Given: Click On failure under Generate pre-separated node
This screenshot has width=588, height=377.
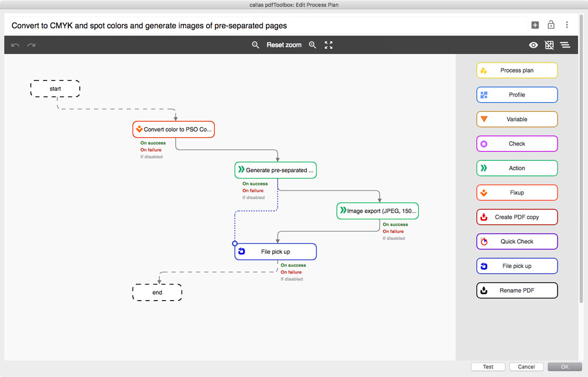Looking at the screenshot, I should (x=253, y=191).
